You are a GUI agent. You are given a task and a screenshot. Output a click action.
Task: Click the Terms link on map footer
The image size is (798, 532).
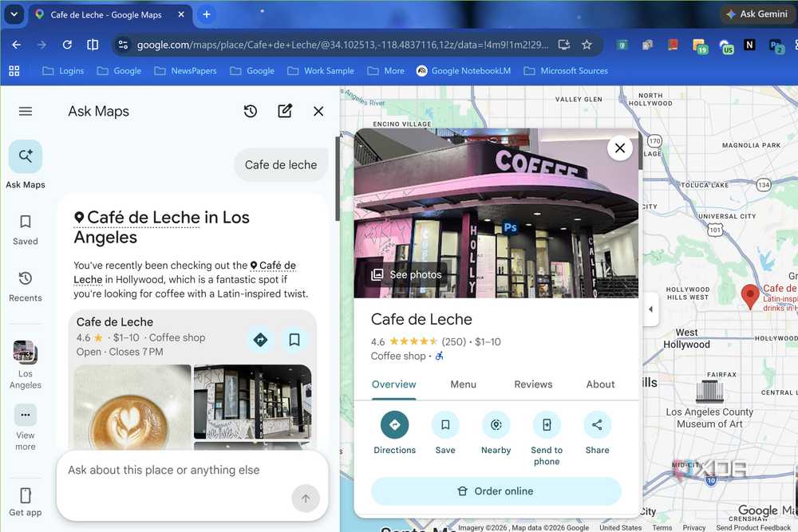[x=662, y=528]
